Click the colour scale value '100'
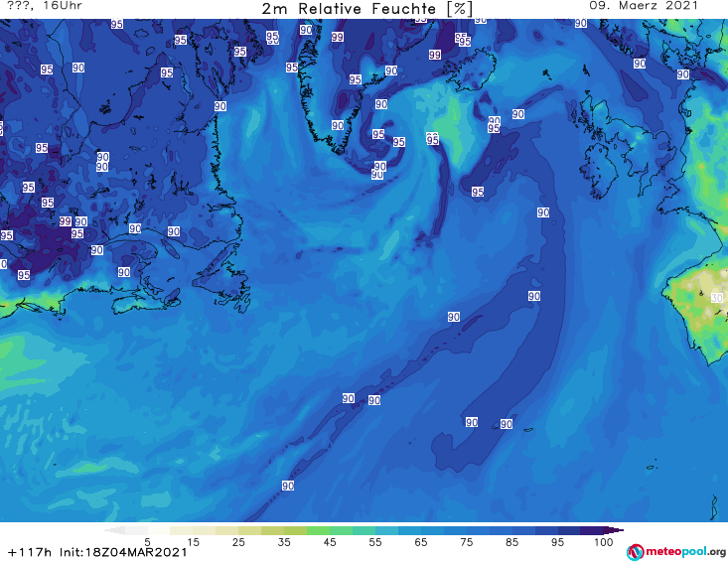 (603, 541)
